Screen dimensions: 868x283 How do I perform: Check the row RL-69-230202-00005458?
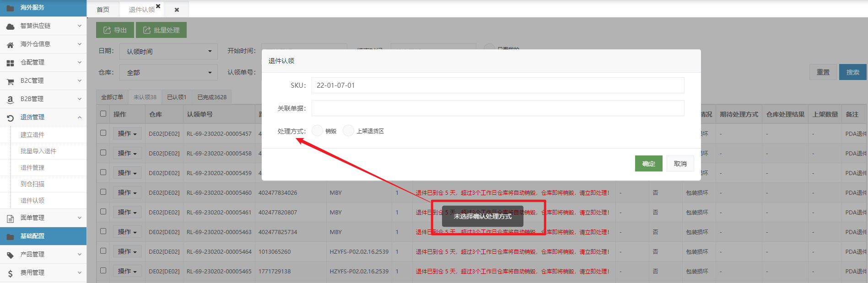tap(103, 153)
